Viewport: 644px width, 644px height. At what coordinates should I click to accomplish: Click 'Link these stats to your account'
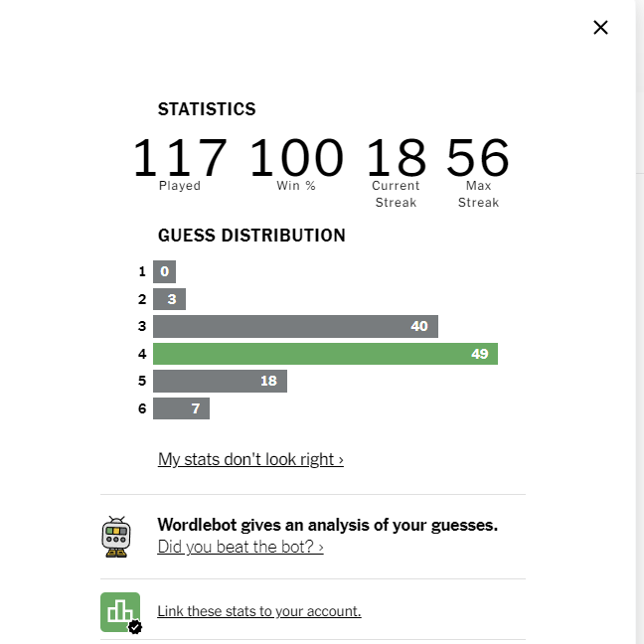(x=259, y=611)
